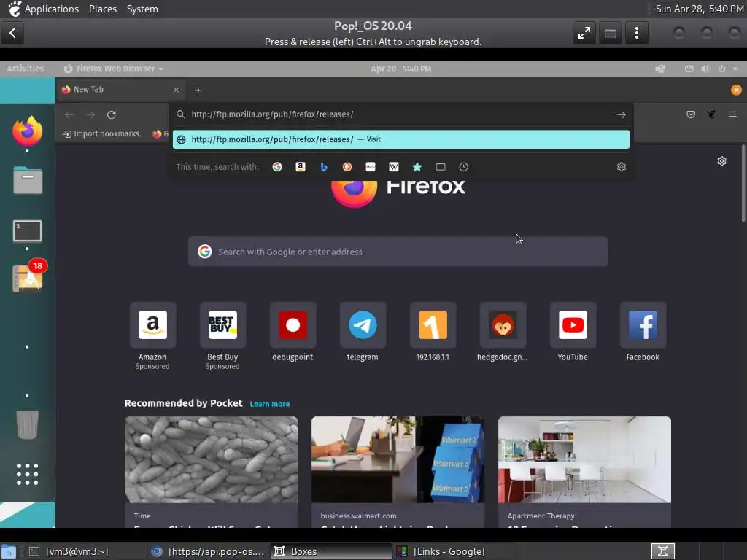Viewport: 747px width, 560px height.
Task: Go back to Boxes overview
Action: (12, 33)
